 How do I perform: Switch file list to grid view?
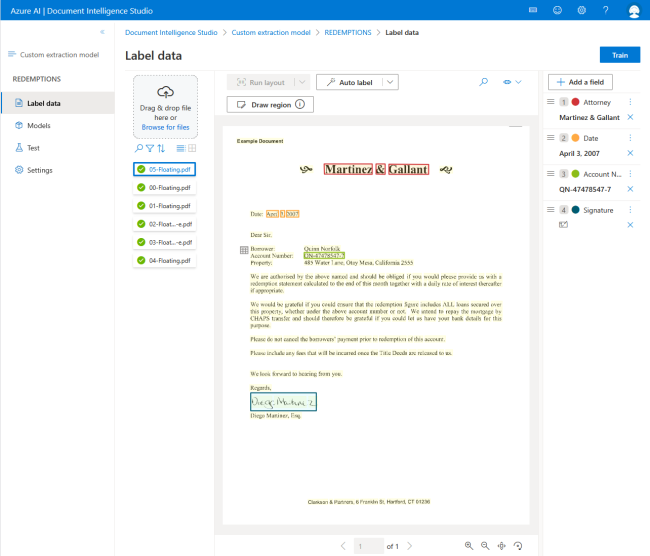[191, 148]
